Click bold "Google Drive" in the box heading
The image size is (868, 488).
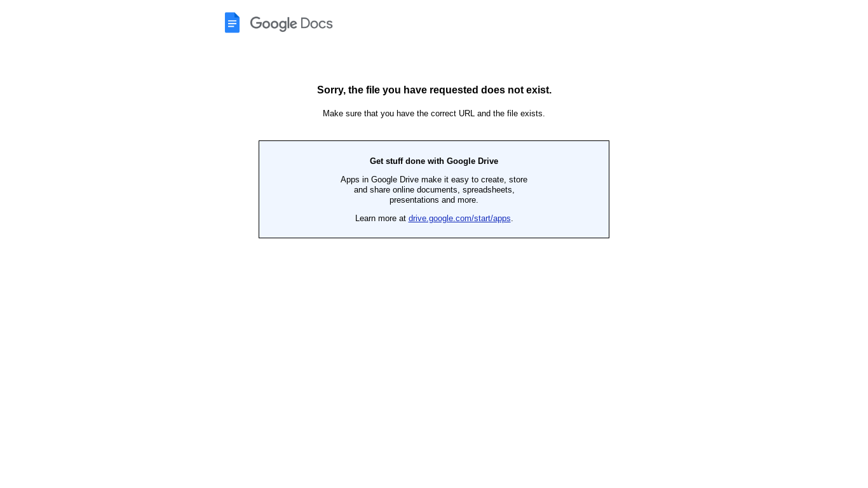(x=472, y=161)
